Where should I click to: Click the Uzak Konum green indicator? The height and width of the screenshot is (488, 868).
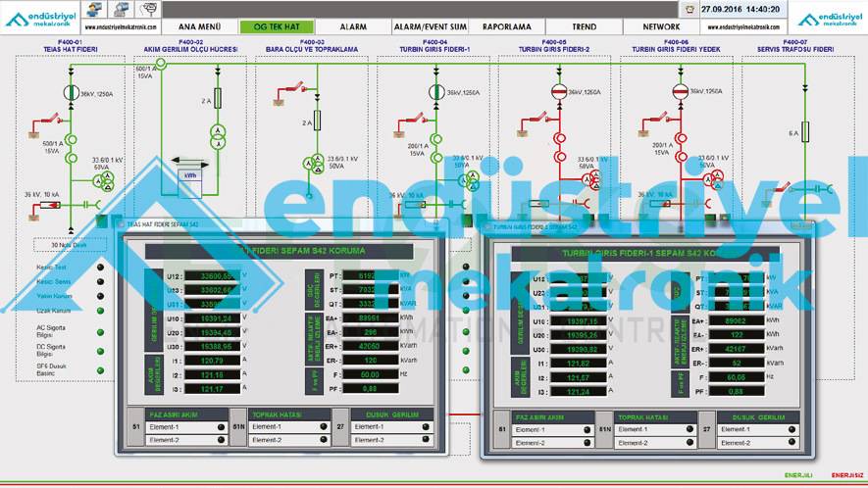tap(100, 310)
